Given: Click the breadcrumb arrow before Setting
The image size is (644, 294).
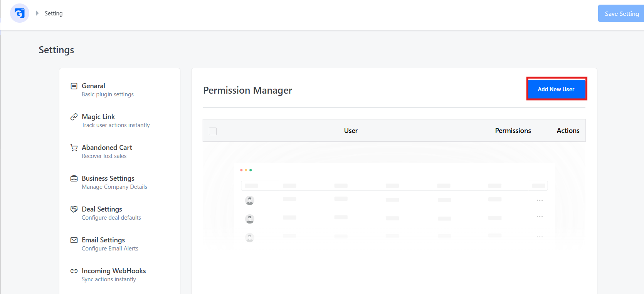Looking at the screenshot, I should [x=37, y=13].
